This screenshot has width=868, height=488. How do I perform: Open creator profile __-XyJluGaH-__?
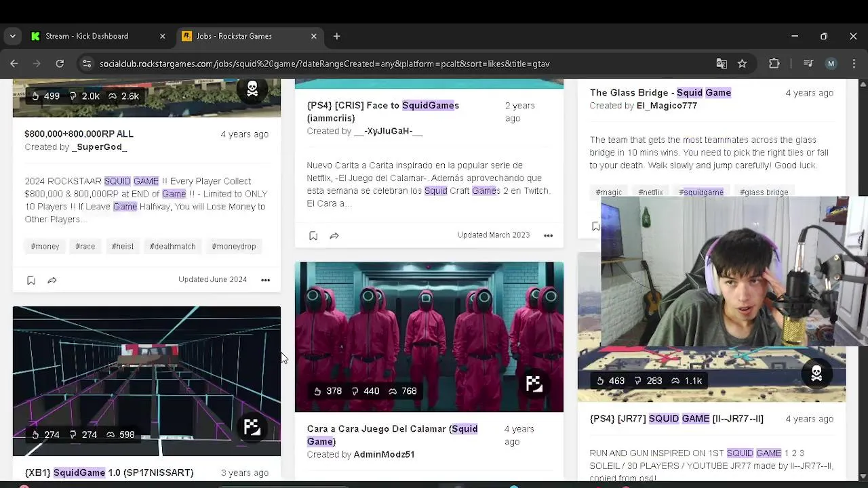(x=388, y=131)
